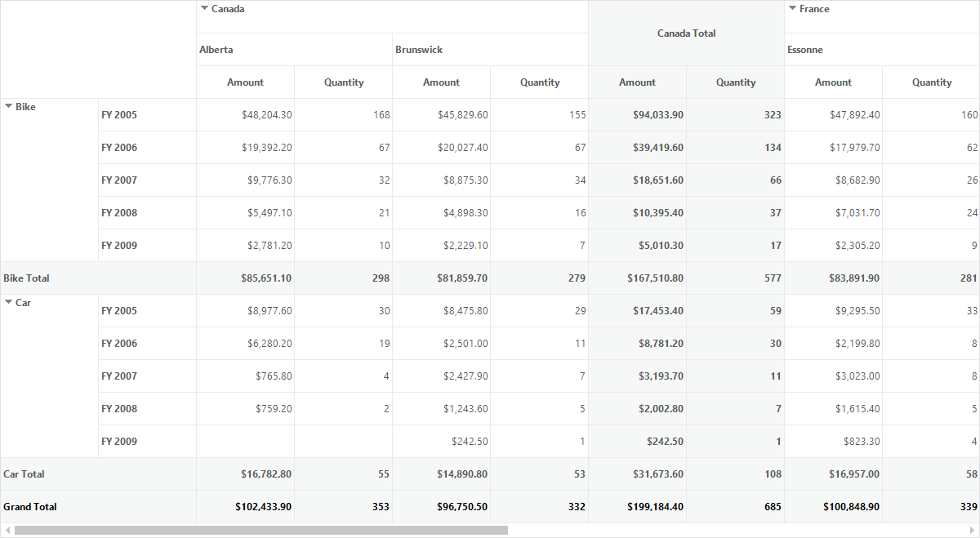Collapse the Bike row group

tap(8, 106)
